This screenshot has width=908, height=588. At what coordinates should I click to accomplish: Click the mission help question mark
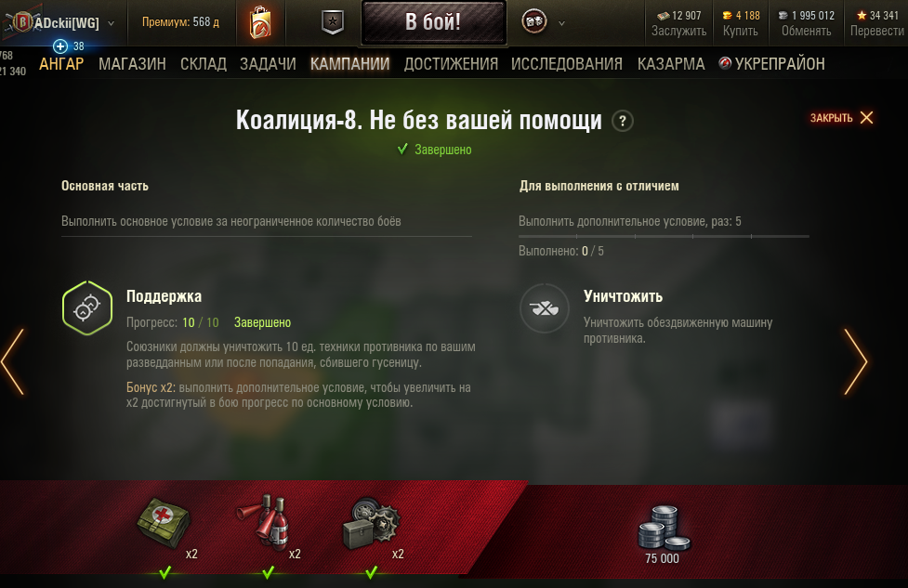click(x=623, y=121)
